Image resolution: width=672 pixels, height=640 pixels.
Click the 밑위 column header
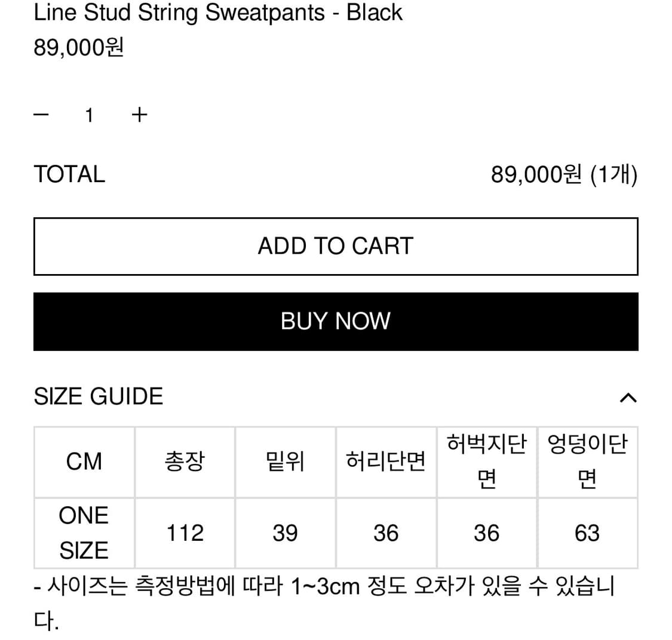click(x=285, y=461)
